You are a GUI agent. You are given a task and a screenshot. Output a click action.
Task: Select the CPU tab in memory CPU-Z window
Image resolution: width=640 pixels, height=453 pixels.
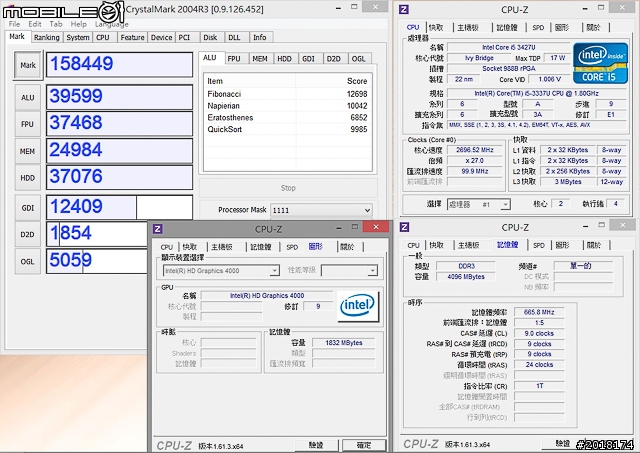coord(413,245)
